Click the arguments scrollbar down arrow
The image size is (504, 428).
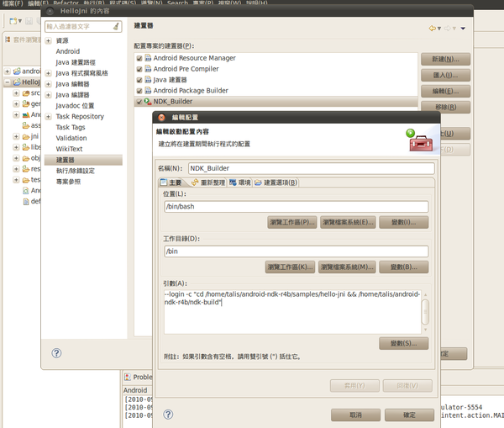pos(425,330)
